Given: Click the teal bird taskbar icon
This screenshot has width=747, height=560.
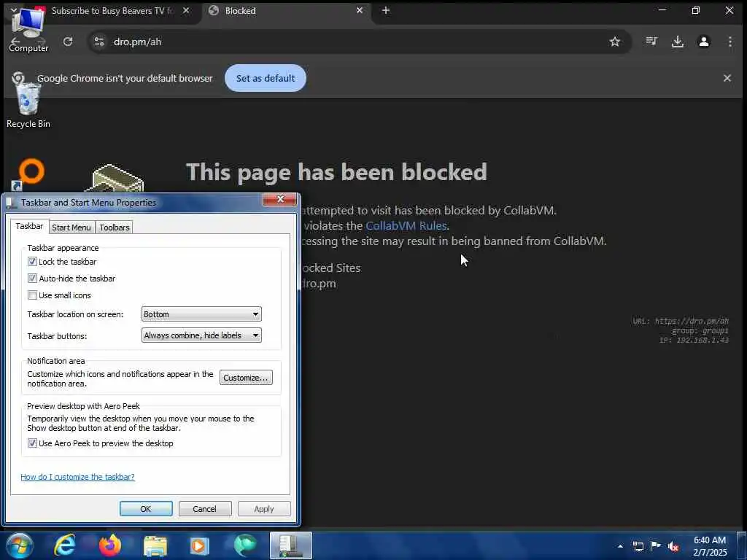Looking at the screenshot, I should (245, 545).
